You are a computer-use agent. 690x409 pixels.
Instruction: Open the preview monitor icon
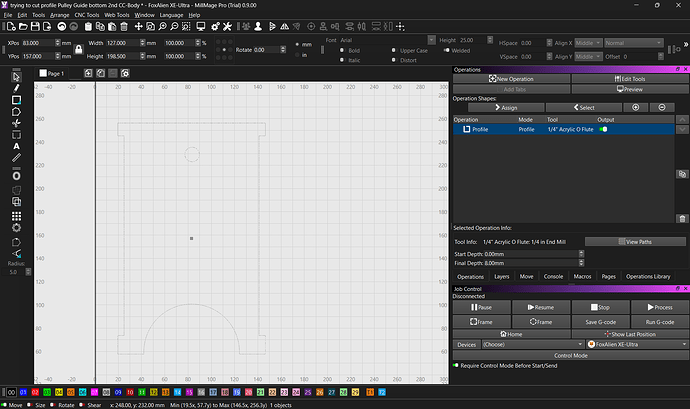point(201,26)
